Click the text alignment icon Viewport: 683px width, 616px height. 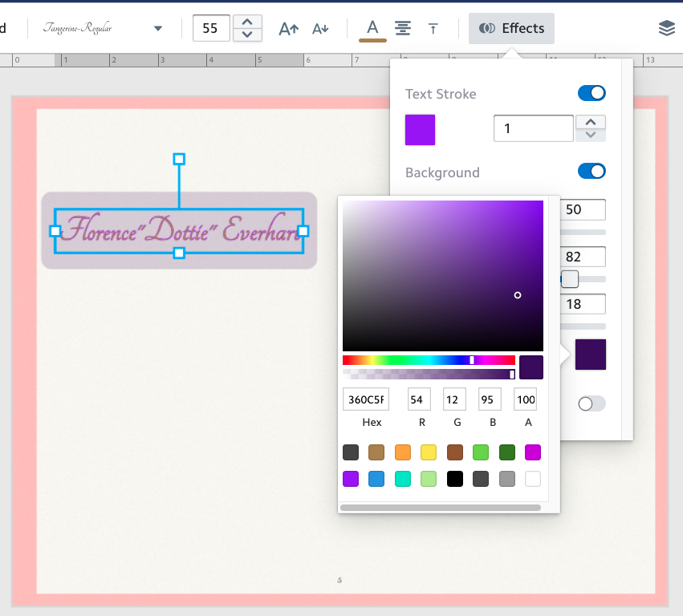[403, 28]
